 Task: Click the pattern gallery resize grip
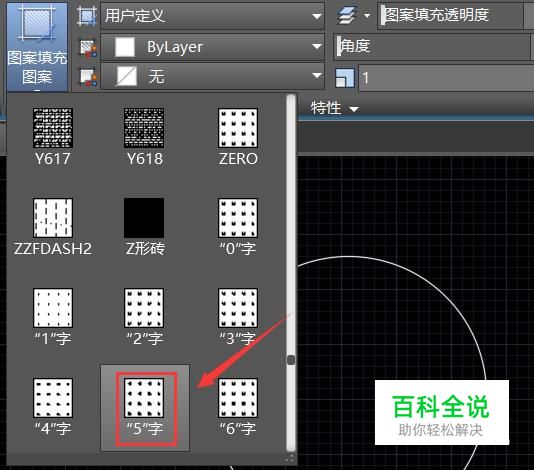289,458
